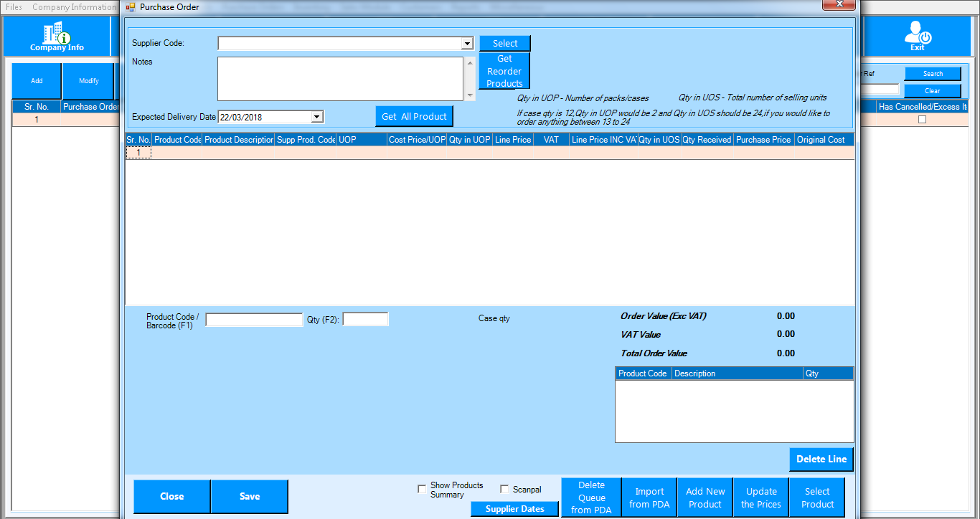Click the Purchase Order window title icon

tap(130, 7)
